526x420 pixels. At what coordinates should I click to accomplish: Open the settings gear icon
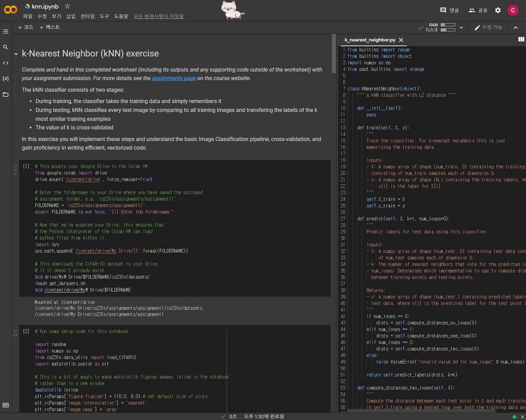[498, 10]
